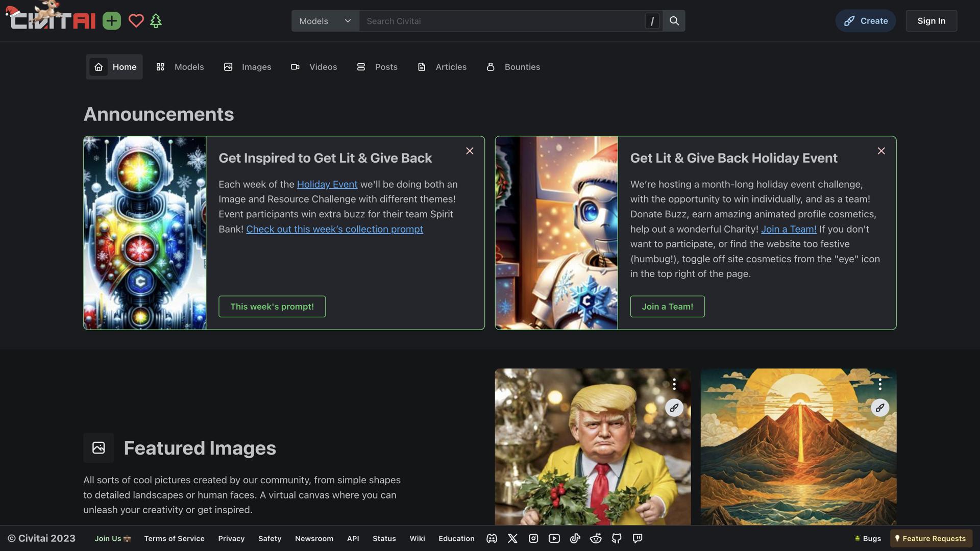Viewport: 980px width, 551px height.
Task: Expand the Models search category dropdown
Action: click(325, 21)
